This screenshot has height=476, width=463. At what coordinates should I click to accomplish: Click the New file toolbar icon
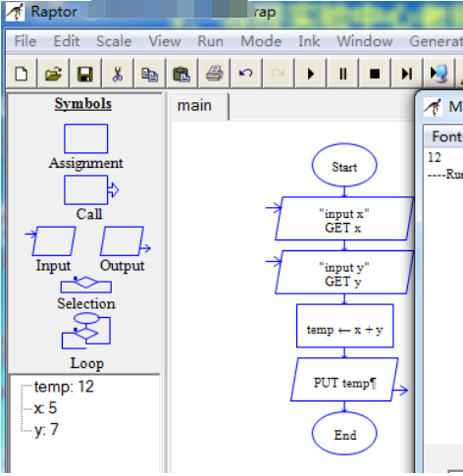click(x=22, y=74)
